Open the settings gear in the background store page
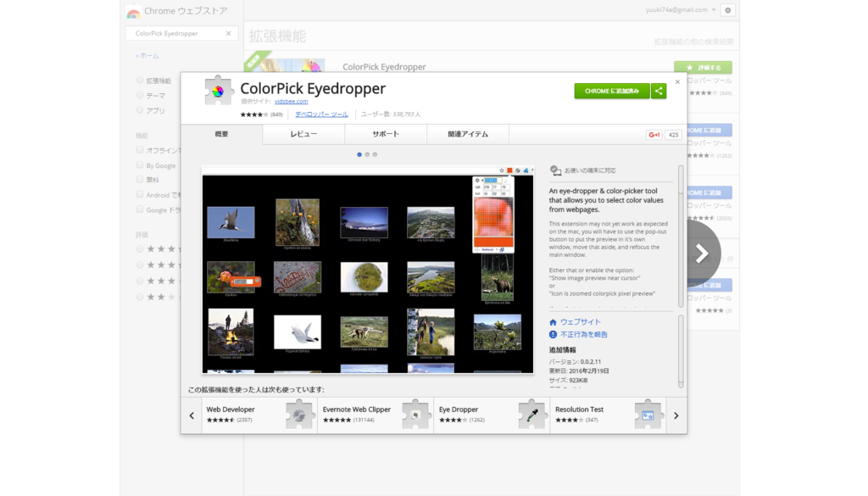 coord(728,10)
